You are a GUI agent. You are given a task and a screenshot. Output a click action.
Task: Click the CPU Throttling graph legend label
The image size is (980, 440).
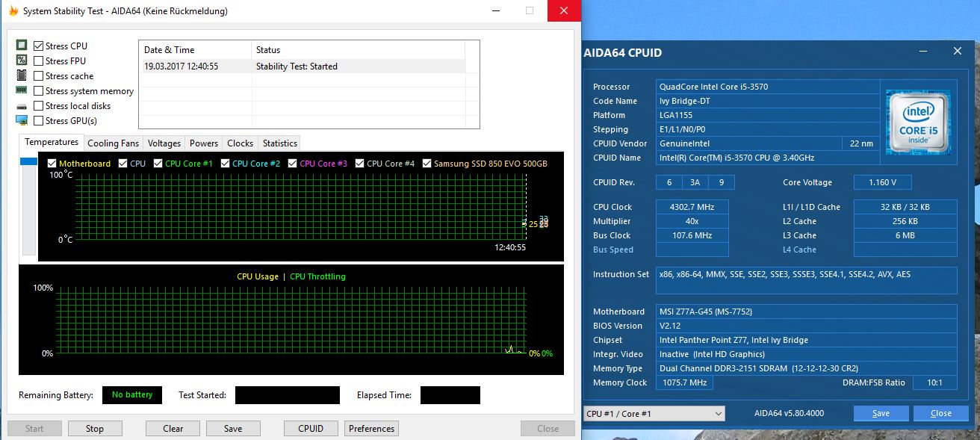point(317,276)
